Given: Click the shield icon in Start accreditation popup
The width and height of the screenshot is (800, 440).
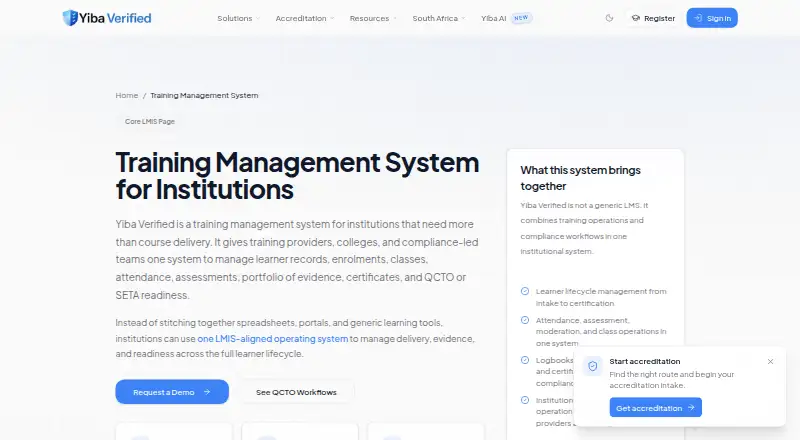Looking at the screenshot, I should coord(593,366).
